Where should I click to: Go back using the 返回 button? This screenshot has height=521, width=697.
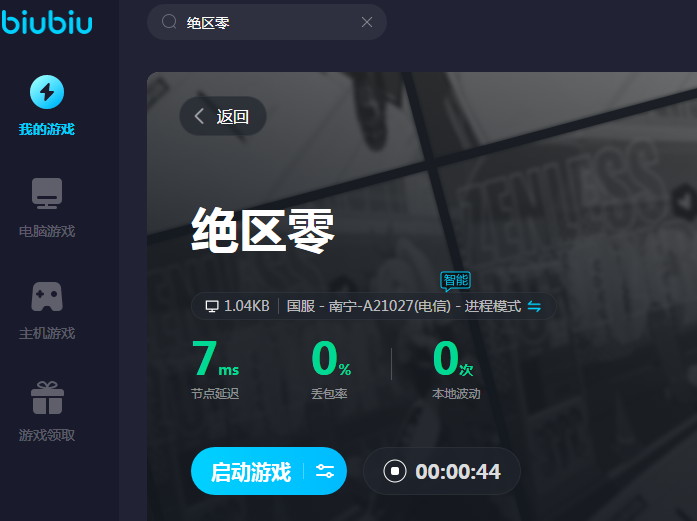coord(222,116)
